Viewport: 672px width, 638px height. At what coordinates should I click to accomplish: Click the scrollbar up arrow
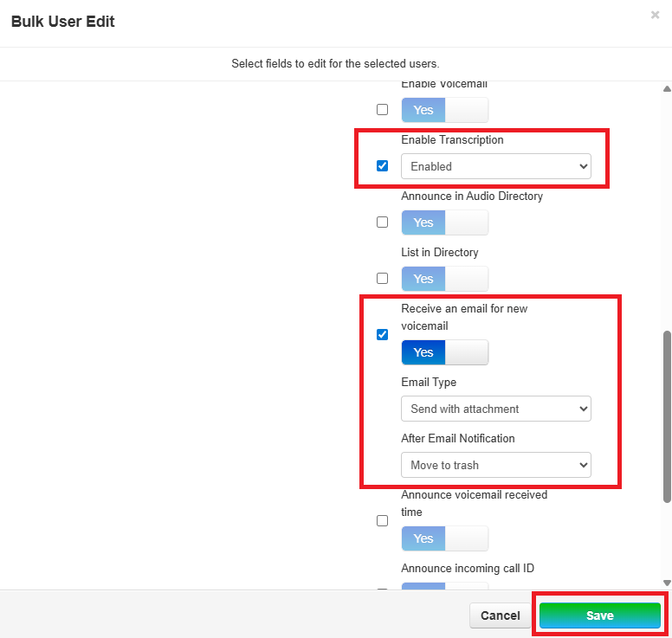pos(666,89)
